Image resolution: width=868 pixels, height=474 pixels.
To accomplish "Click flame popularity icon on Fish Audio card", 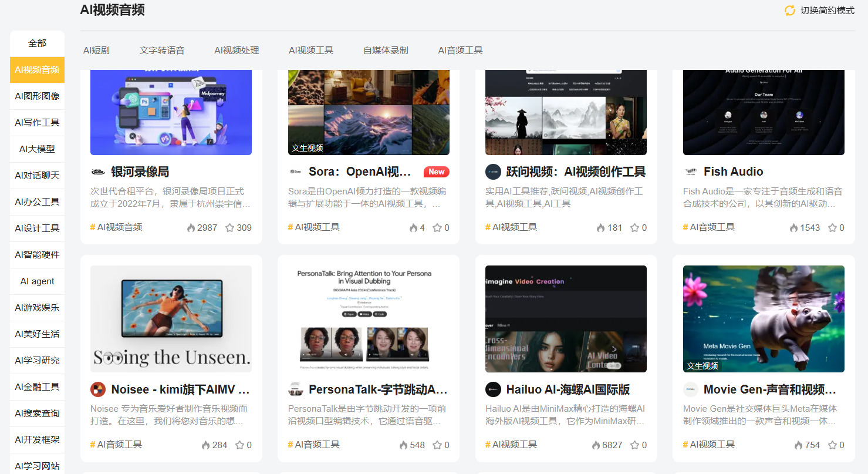I will pyautogui.click(x=793, y=228).
